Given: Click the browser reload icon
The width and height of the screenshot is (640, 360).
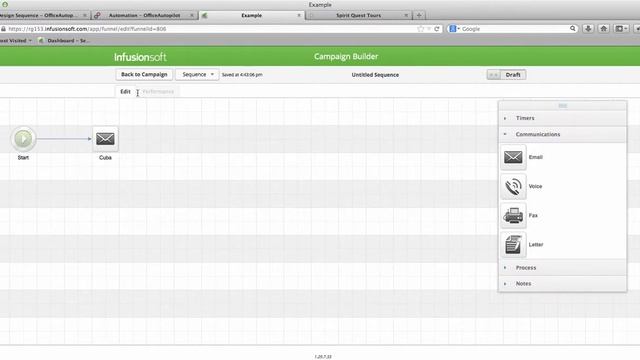Looking at the screenshot, I should [x=437, y=29].
